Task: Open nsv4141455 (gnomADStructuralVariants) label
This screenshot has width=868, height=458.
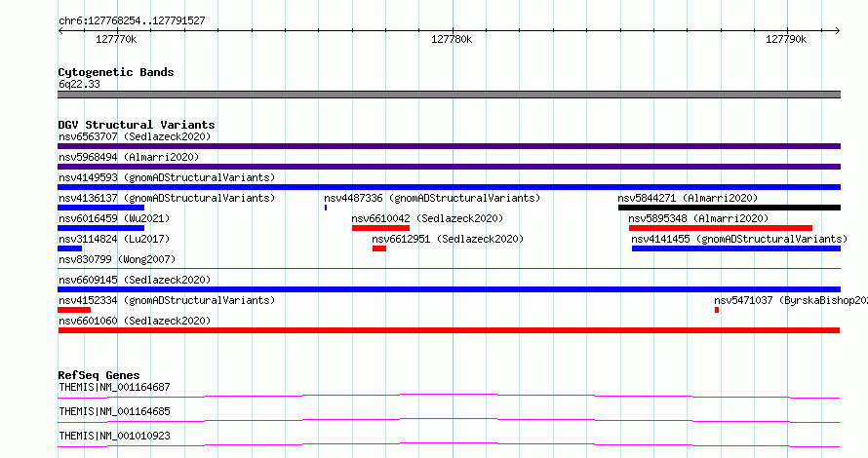Action: pyautogui.click(x=739, y=239)
